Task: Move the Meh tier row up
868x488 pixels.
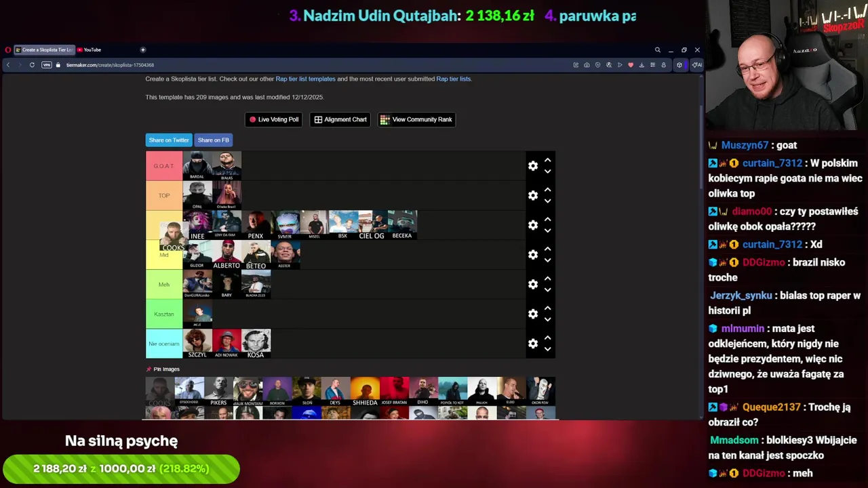Action: pyautogui.click(x=547, y=279)
